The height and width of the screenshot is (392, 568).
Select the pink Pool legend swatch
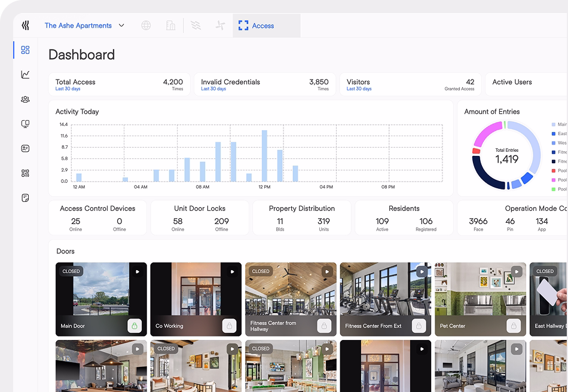[554, 180]
